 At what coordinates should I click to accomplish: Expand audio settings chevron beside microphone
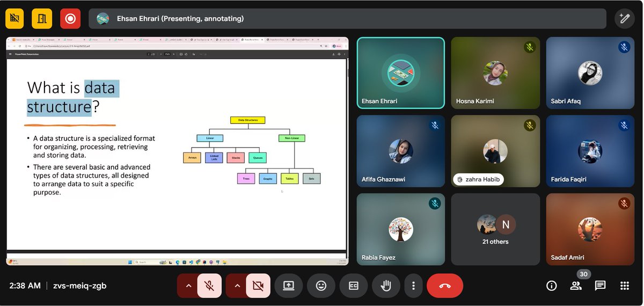188,286
